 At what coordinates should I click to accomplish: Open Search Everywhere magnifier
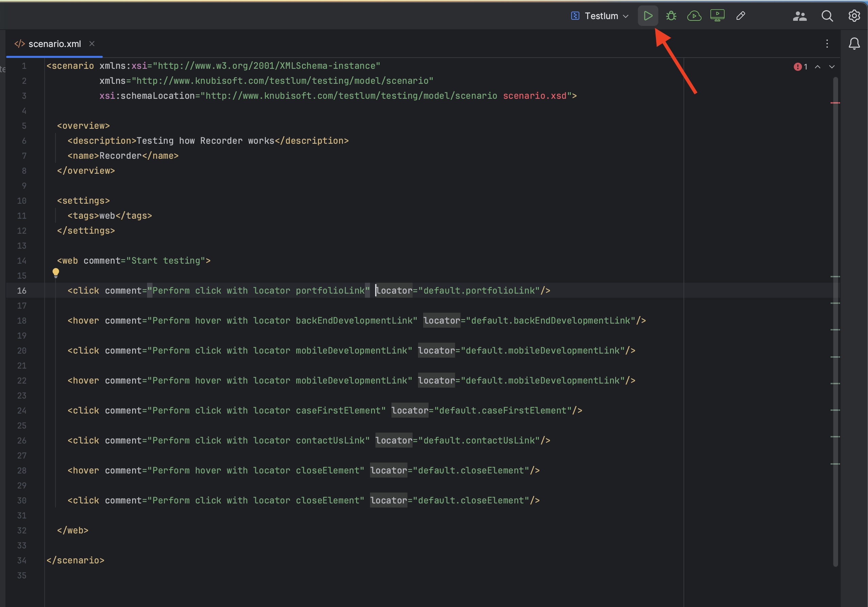tap(827, 16)
